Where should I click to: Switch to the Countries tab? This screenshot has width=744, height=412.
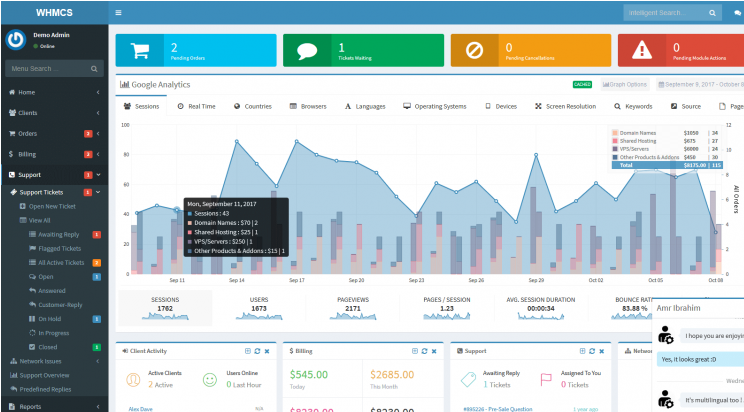[253, 106]
